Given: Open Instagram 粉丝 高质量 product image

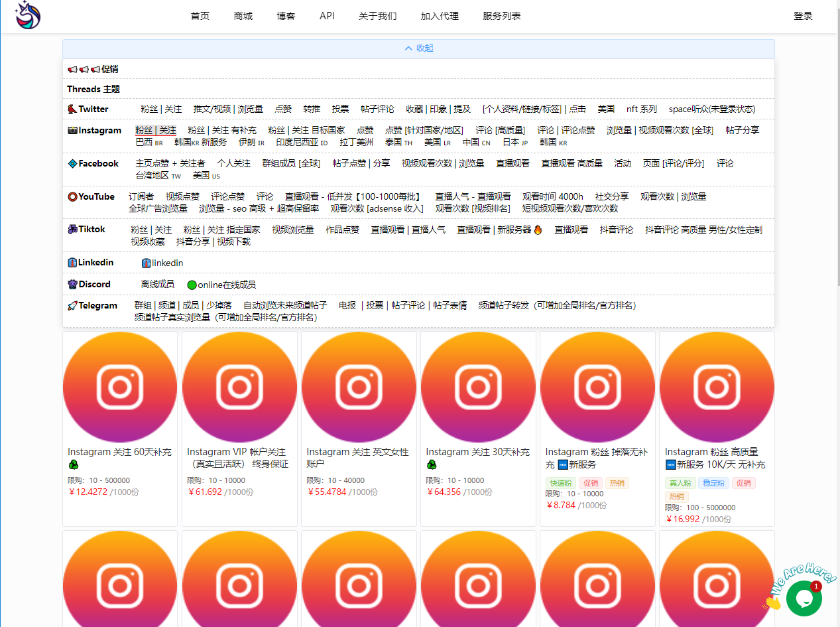Looking at the screenshot, I should click(717, 385).
